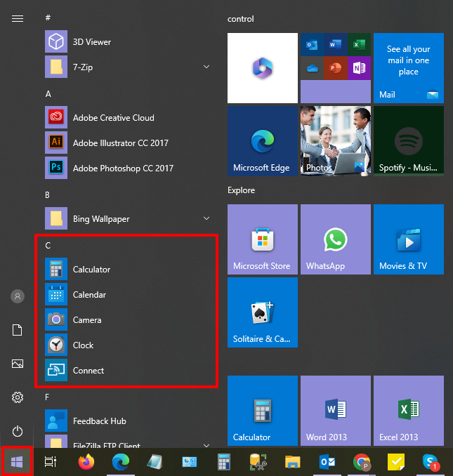The width and height of the screenshot is (453, 476).
Task: Open the Spotify - Music tile
Action: pyautogui.click(x=408, y=141)
